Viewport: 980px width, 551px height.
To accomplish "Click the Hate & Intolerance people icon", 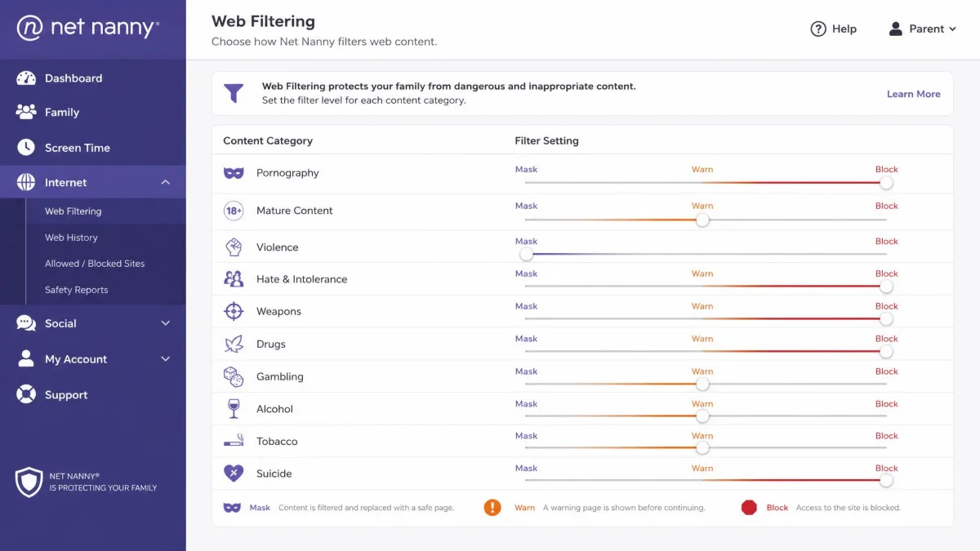I will click(x=234, y=279).
